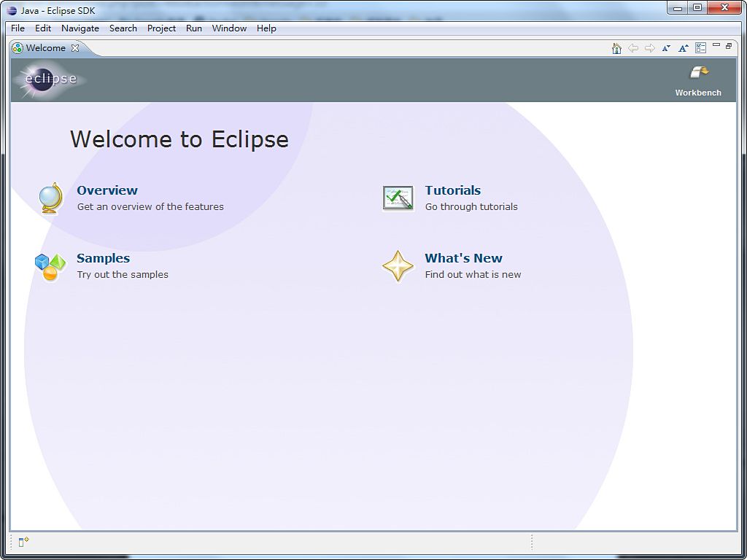Click the fast view icon in status bar
This screenshot has height=560, width=747.
click(24, 542)
